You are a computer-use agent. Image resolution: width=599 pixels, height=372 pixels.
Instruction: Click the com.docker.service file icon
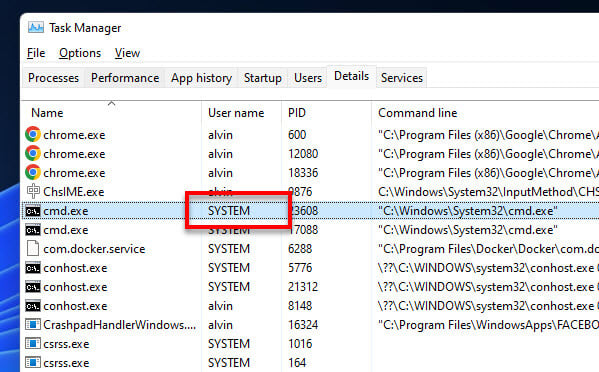[x=33, y=249]
